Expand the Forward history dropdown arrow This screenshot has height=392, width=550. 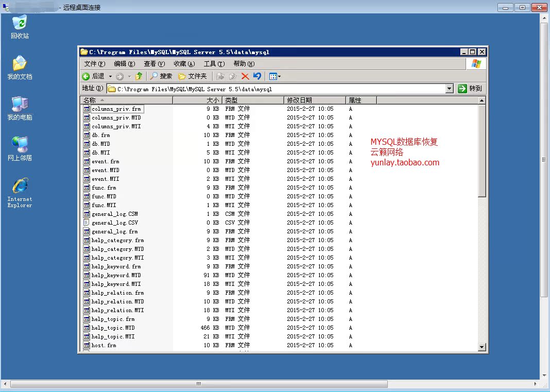pyautogui.click(x=129, y=76)
